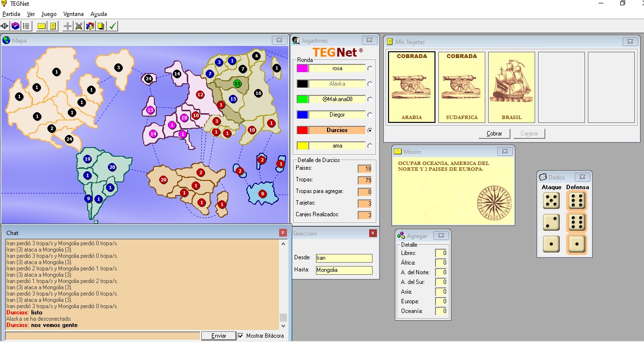Click the connect plug toolbar icon
The width and height of the screenshot is (644, 342).
(x=5, y=26)
